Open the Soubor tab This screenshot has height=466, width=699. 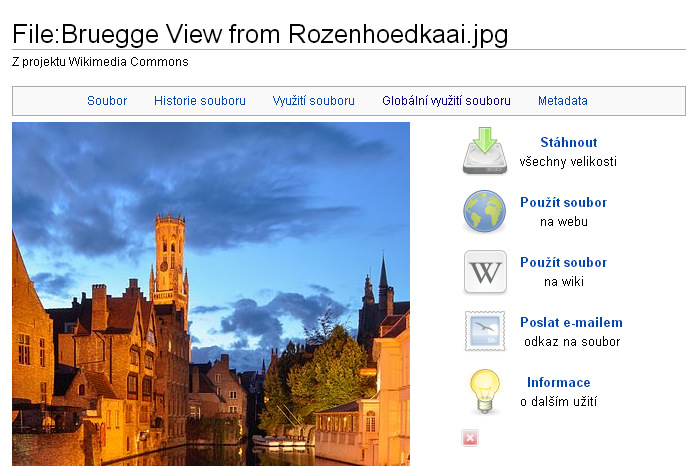click(x=107, y=101)
